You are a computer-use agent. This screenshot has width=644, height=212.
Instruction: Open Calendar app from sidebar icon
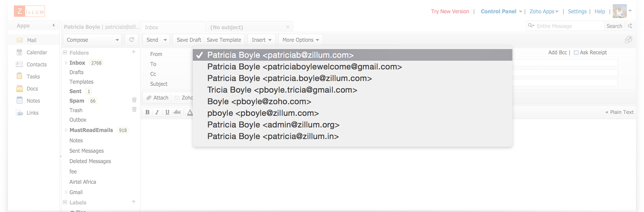pyautogui.click(x=19, y=52)
